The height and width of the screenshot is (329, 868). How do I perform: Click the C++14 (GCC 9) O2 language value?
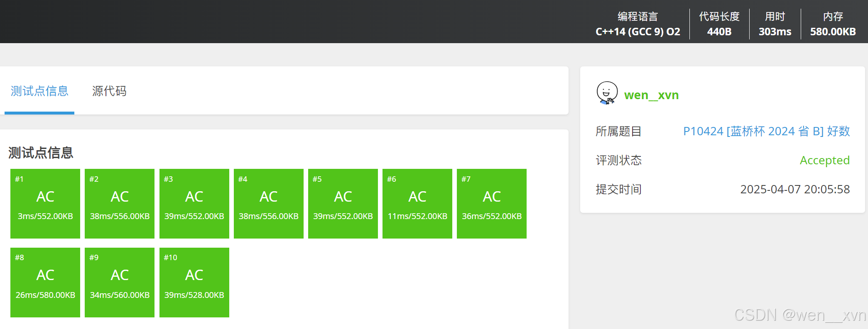(638, 32)
